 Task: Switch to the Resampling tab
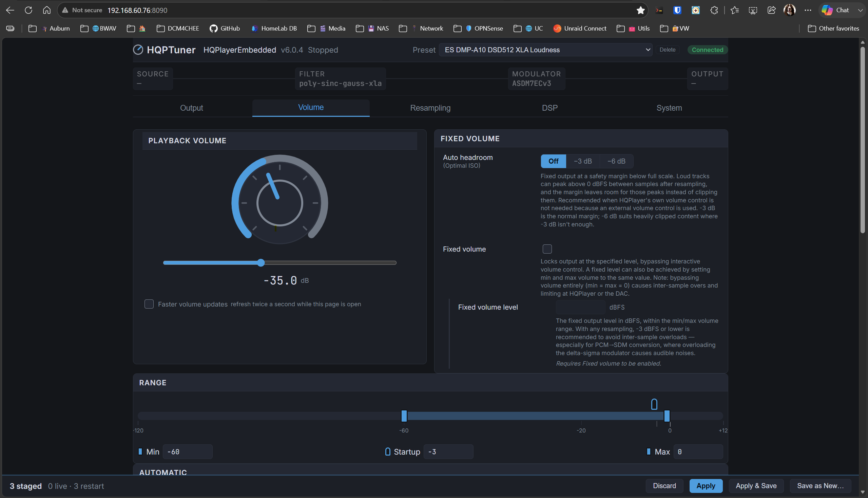tap(430, 108)
